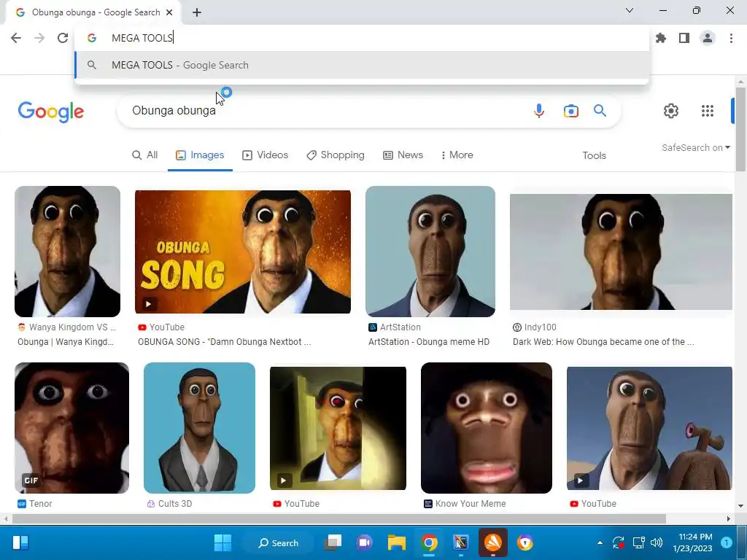Click the horizontal scroll right arrow
The height and width of the screenshot is (560, 747).
pyautogui.click(x=729, y=518)
